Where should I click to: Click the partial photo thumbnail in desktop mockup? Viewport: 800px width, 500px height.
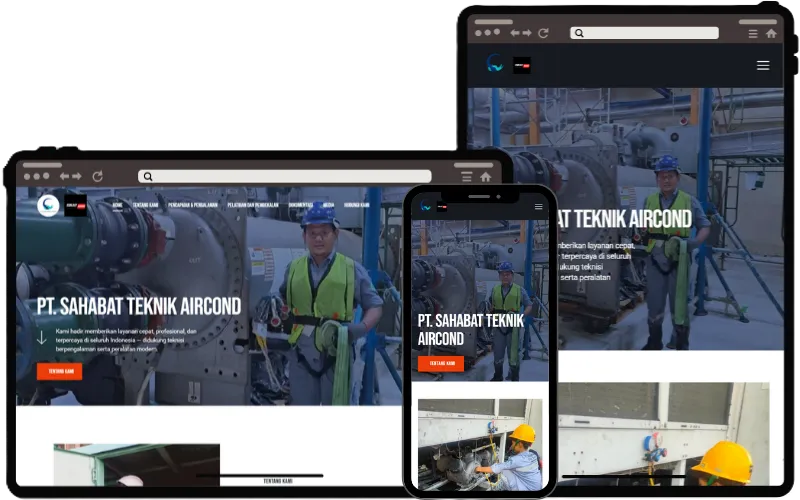click(x=137, y=465)
